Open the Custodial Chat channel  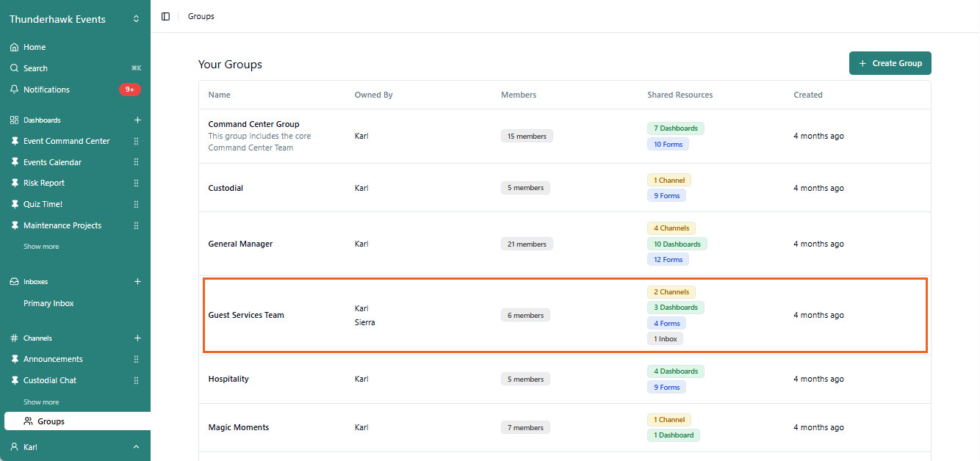[50, 380]
